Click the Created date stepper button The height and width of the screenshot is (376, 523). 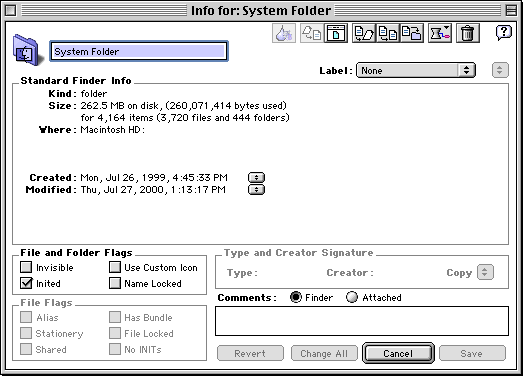(256, 177)
